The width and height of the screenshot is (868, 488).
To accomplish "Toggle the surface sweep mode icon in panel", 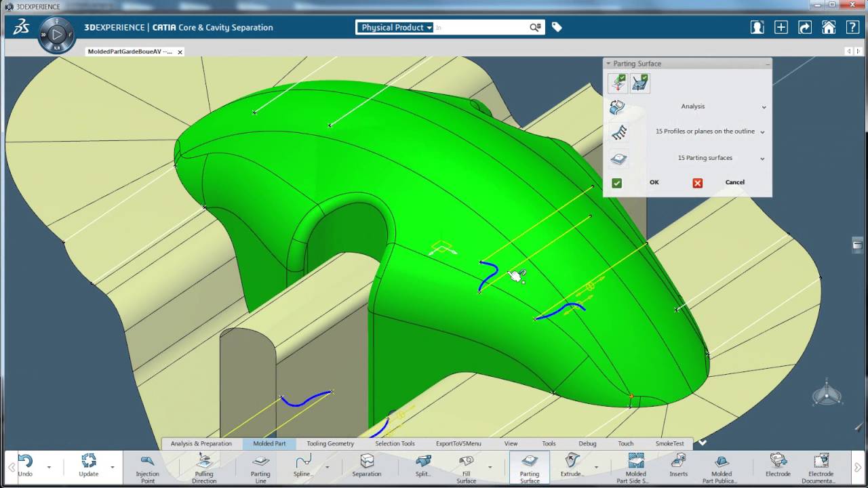I will pos(640,83).
